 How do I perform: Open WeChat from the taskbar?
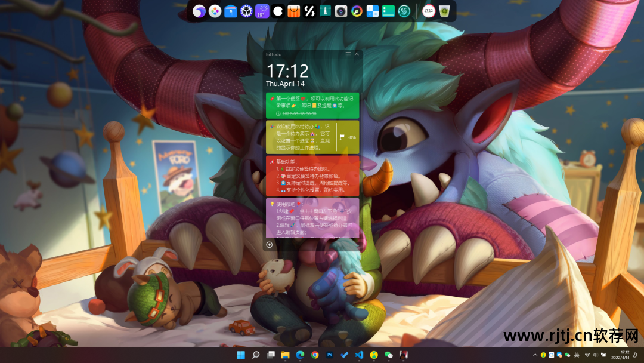click(389, 355)
